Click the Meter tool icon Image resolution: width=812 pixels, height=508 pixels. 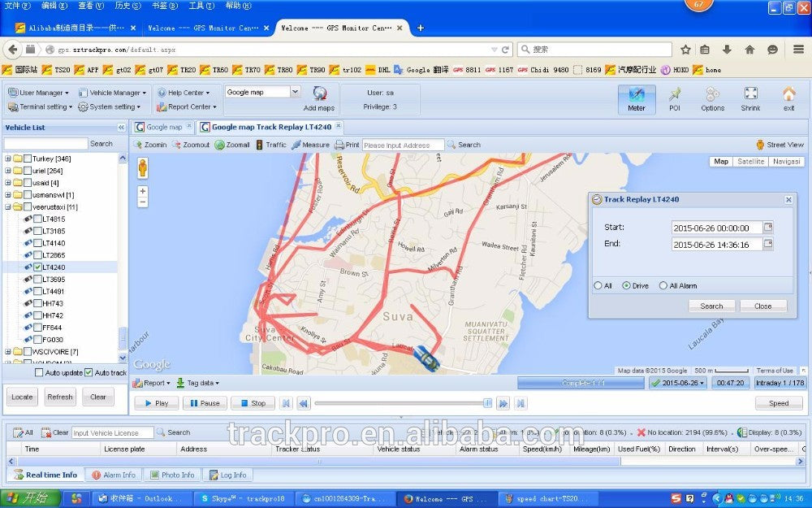[637, 95]
